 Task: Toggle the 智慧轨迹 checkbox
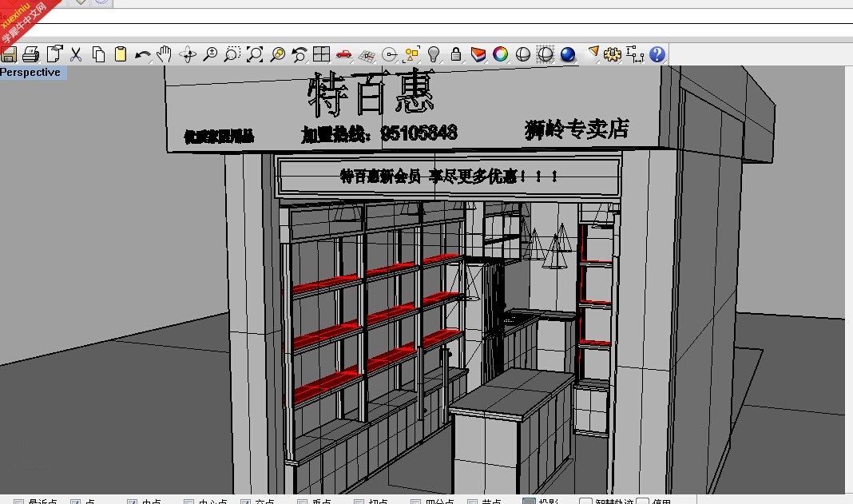[585, 501]
